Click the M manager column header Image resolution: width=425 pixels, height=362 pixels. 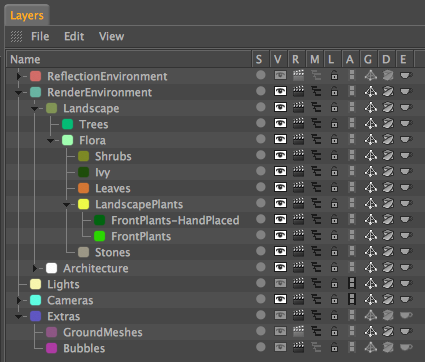(x=314, y=59)
